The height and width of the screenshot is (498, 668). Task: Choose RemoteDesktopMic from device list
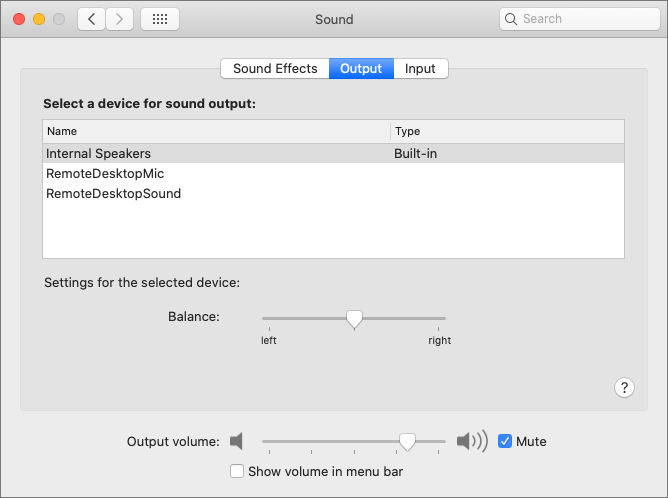pos(105,174)
